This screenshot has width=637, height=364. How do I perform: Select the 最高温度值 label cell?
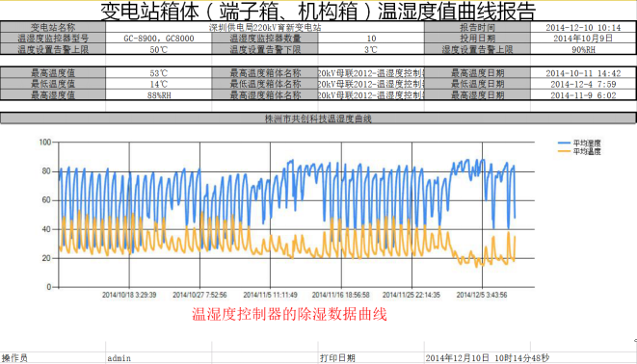click(x=53, y=73)
